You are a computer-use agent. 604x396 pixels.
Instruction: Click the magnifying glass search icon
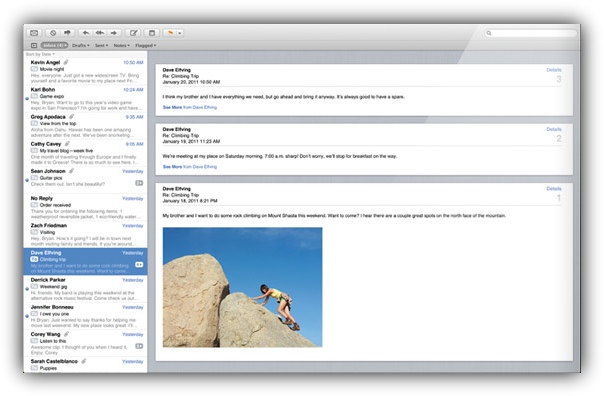click(x=489, y=33)
